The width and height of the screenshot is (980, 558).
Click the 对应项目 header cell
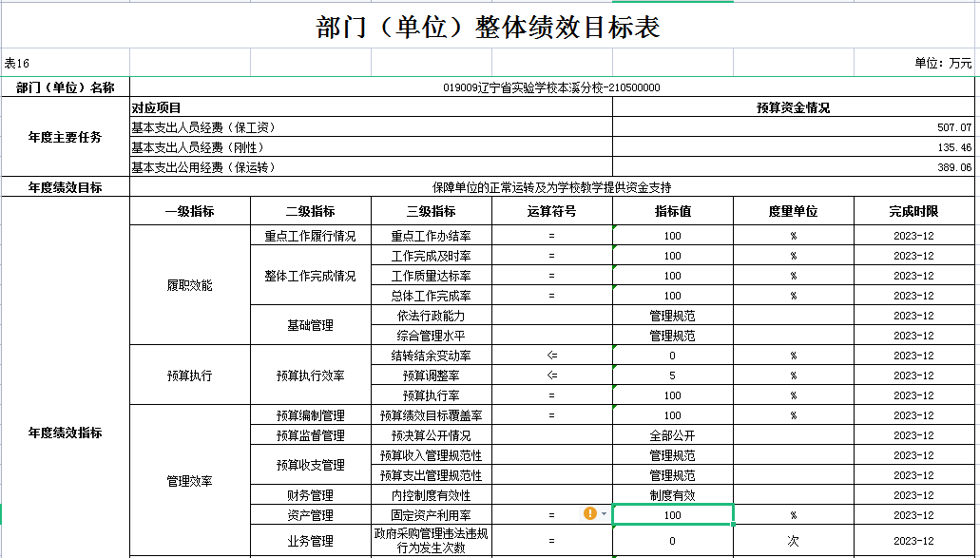(x=372, y=107)
